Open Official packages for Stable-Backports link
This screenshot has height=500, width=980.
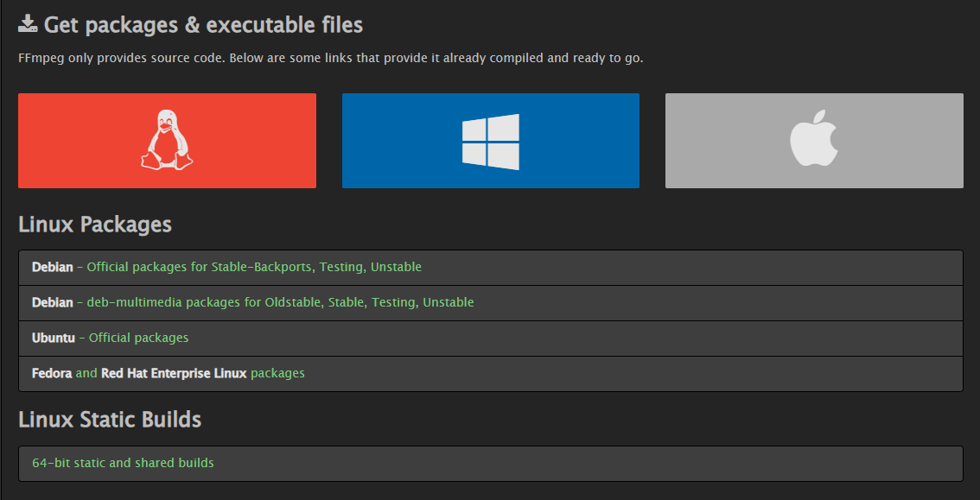254,267
